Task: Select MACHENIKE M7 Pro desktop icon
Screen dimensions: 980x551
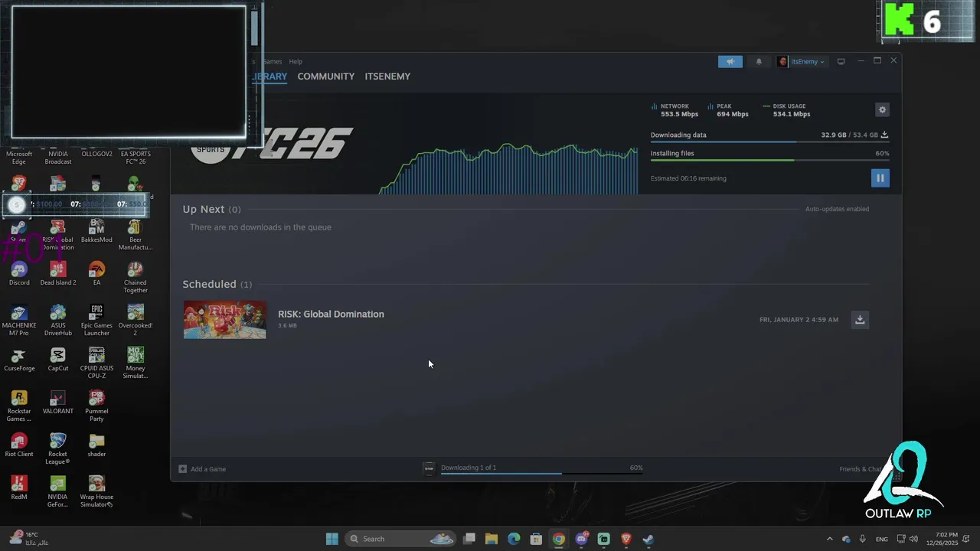Action: pos(19,320)
